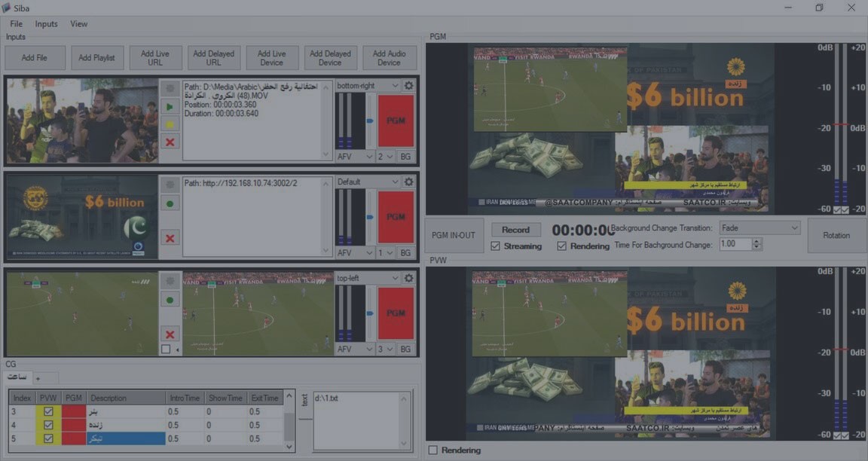Viewport: 868px width, 461px height.
Task: Click the green circle icon on the second input
Action: [170, 203]
